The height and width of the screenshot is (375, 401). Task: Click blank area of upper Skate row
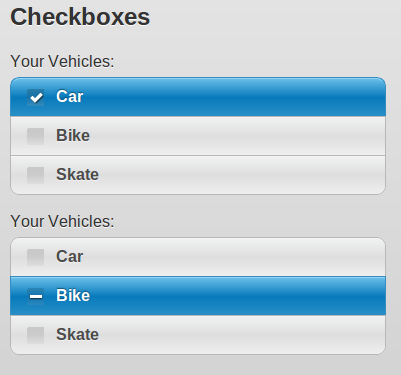tap(233, 175)
